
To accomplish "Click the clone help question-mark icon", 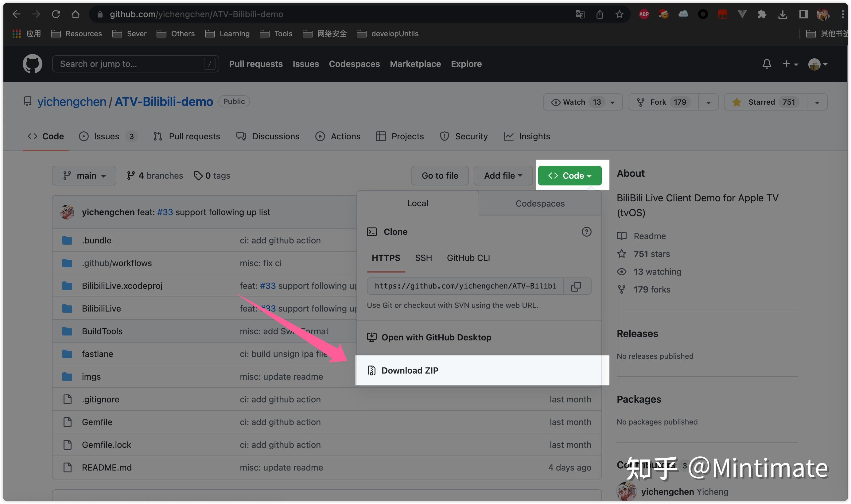I will tap(586, 232).
